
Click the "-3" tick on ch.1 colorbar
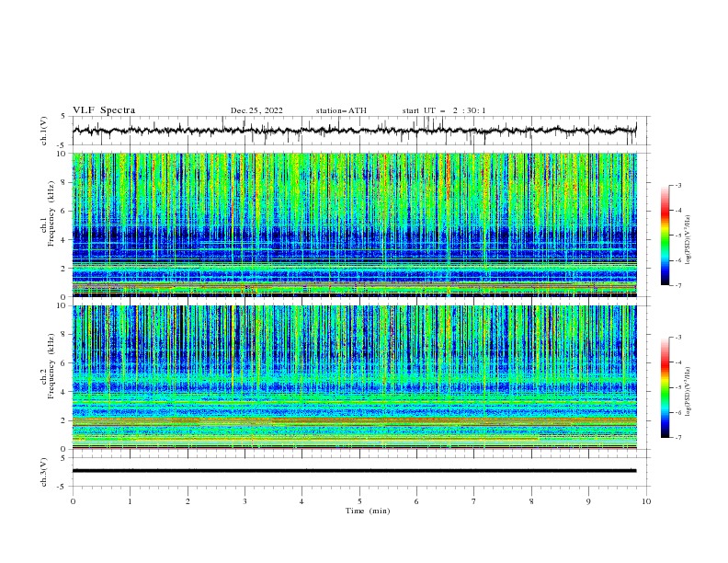[677, 185]
